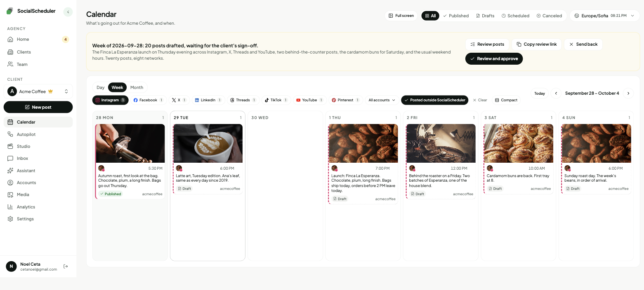Click the Home notification badge 4
Image resolution: width=644 pixels, height=290 pixels.
(65, 40)
